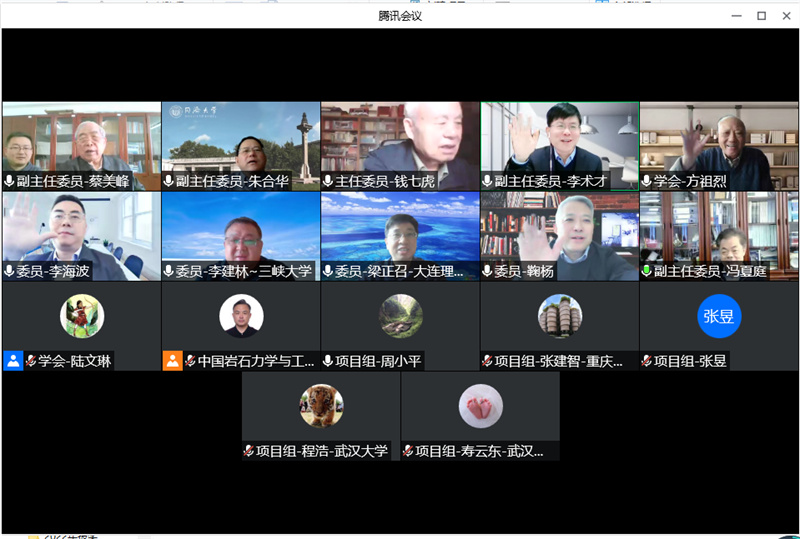Maximize the 腾讯会议 window

point(761,15)
